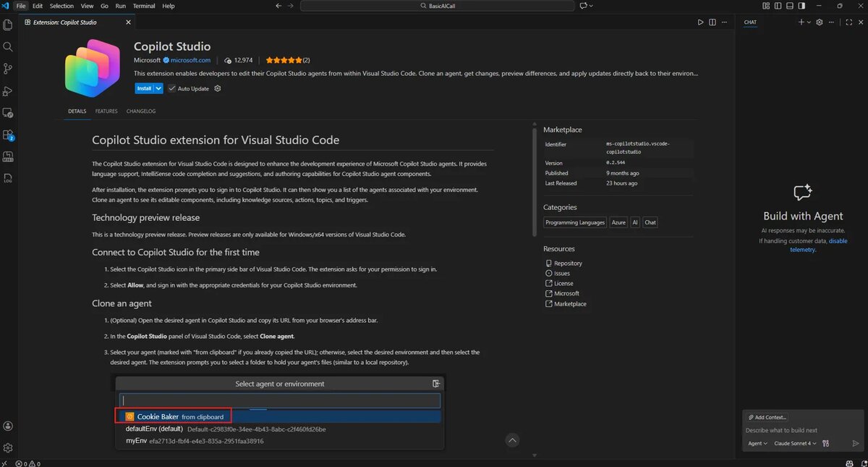The height and width of the screenshot is (467, 868).
Task: Start a new chat with the plus icon
Action: tap(800, 22)
